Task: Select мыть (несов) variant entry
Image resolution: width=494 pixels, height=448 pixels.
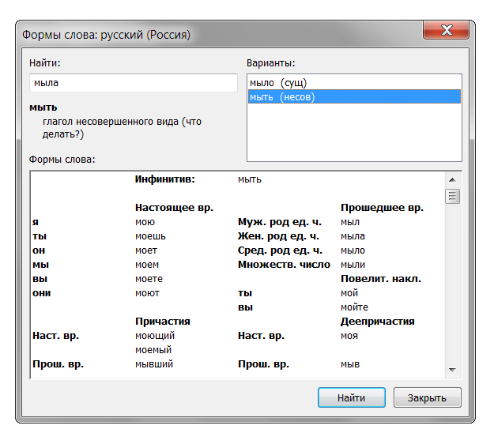Action: click(281, 96)
